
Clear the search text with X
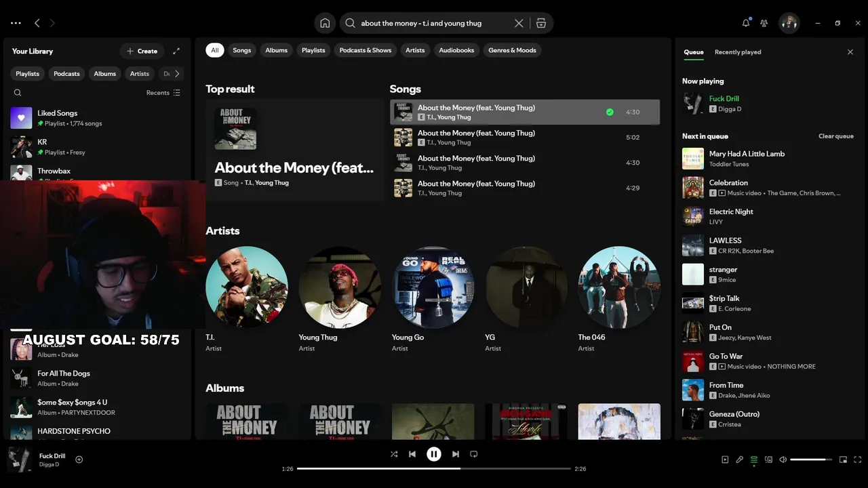(x=519, y=23)
